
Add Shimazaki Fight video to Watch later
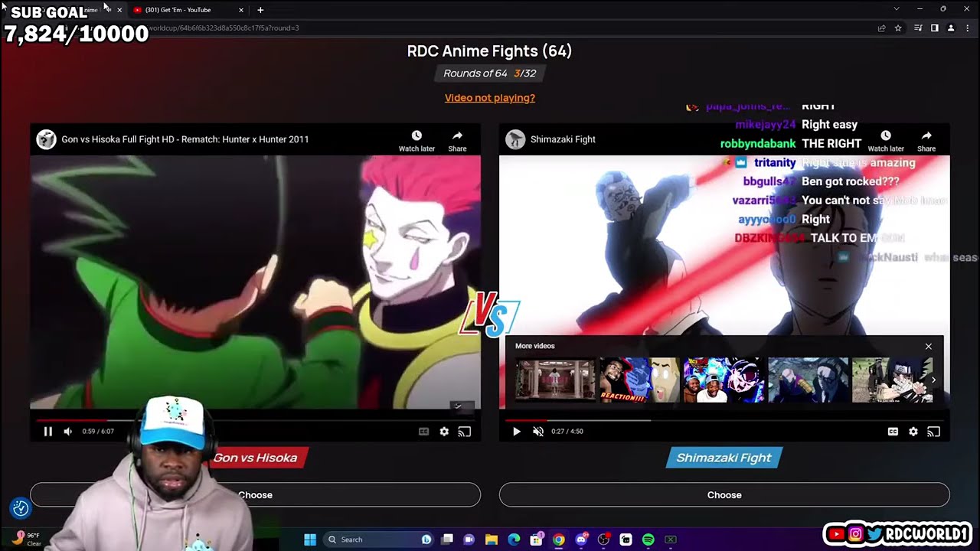pyautogui.click(x=886, y=140)
